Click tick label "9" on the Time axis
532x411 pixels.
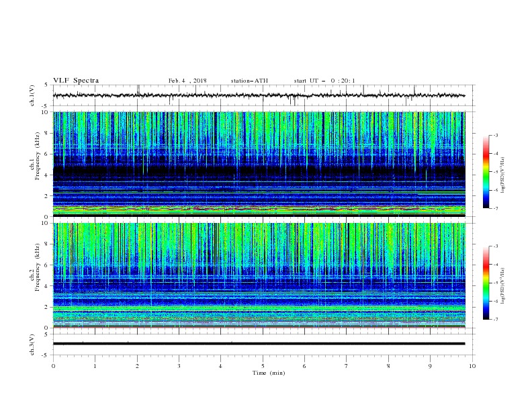coord(430,366)
